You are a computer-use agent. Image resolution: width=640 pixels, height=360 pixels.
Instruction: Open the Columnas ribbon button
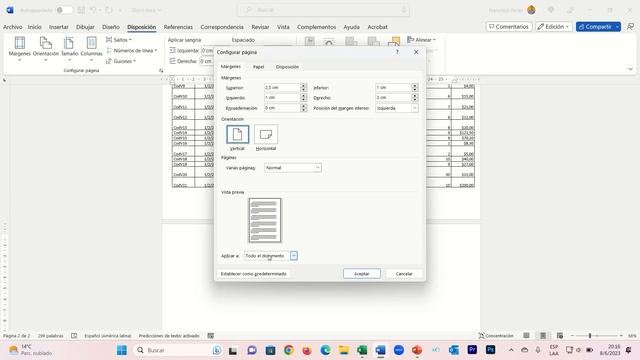[91, 49]
